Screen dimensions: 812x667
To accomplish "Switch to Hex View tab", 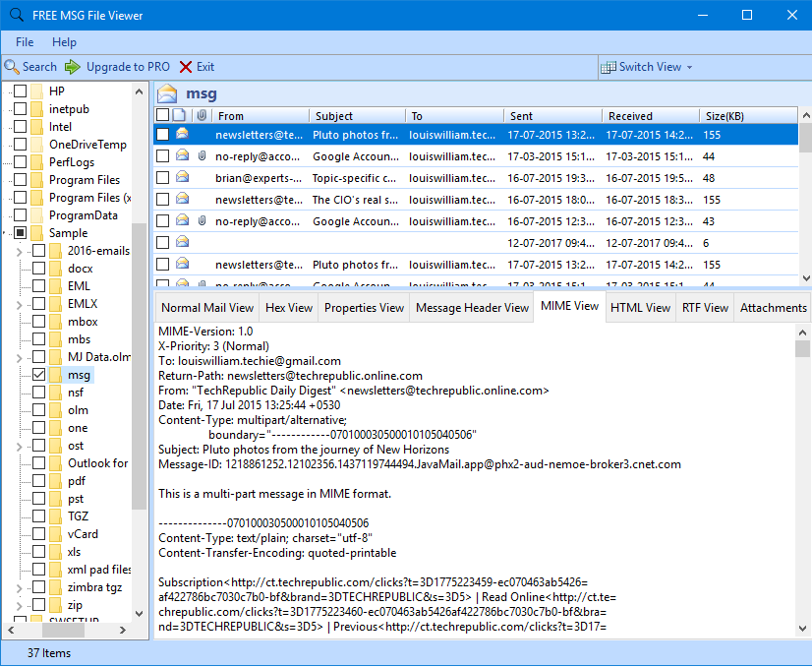I will (289, 308).
